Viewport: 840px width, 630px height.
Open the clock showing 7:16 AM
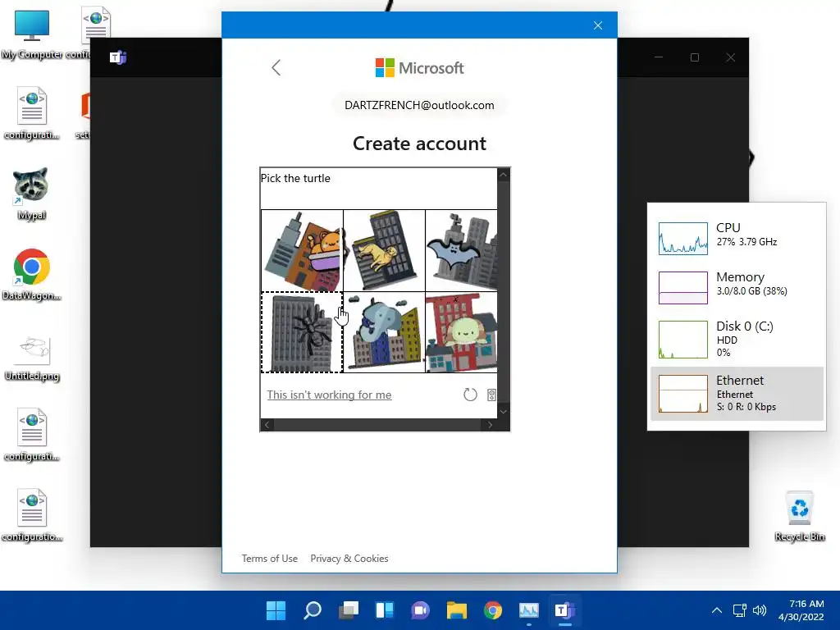[801, 610]
